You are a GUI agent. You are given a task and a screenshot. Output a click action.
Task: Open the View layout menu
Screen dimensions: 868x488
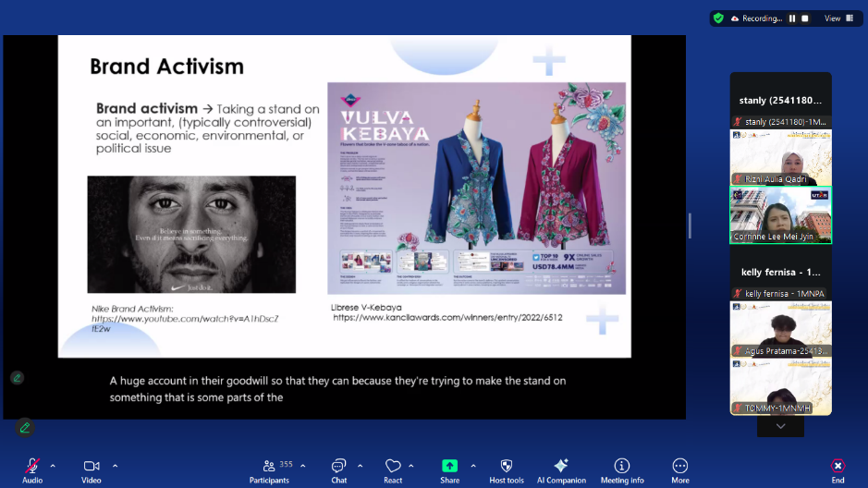(837, 18)
